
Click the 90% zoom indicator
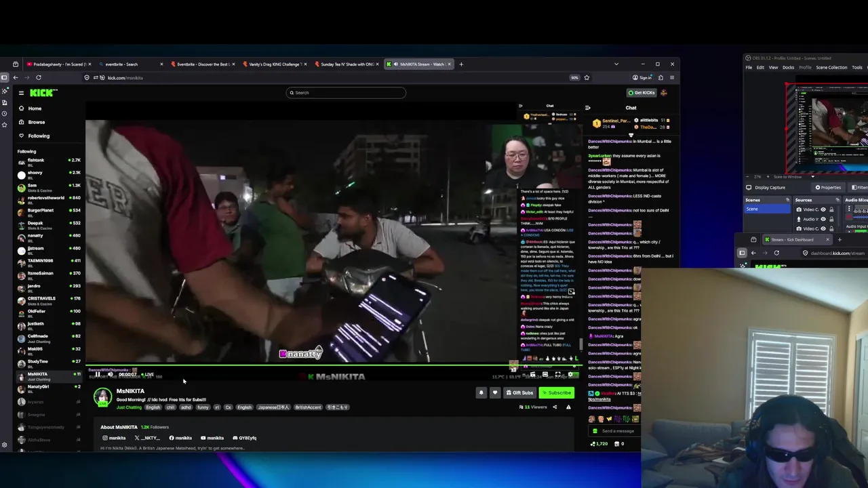[574, 78]
